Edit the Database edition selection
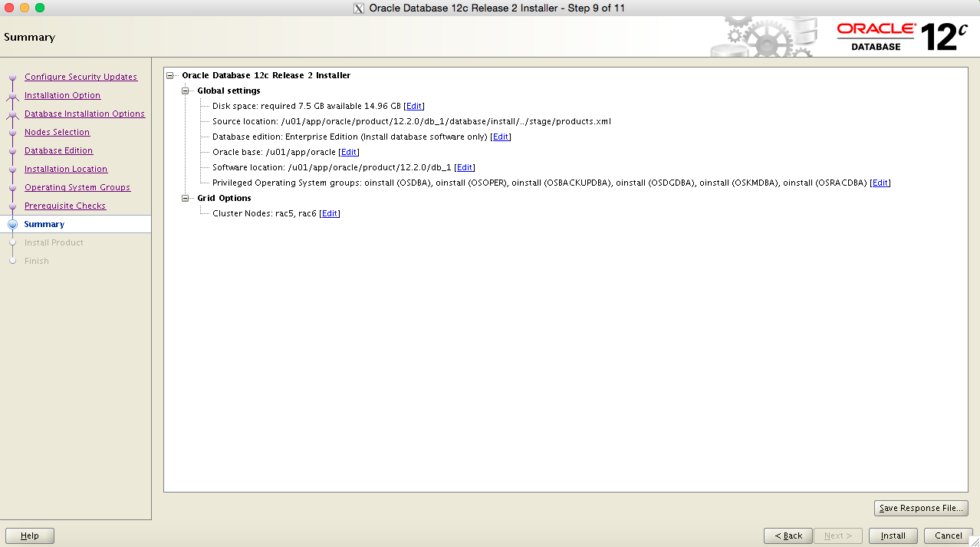Image resolution: width=980 pixels, height=547 pixels. [x=500, y=137]
